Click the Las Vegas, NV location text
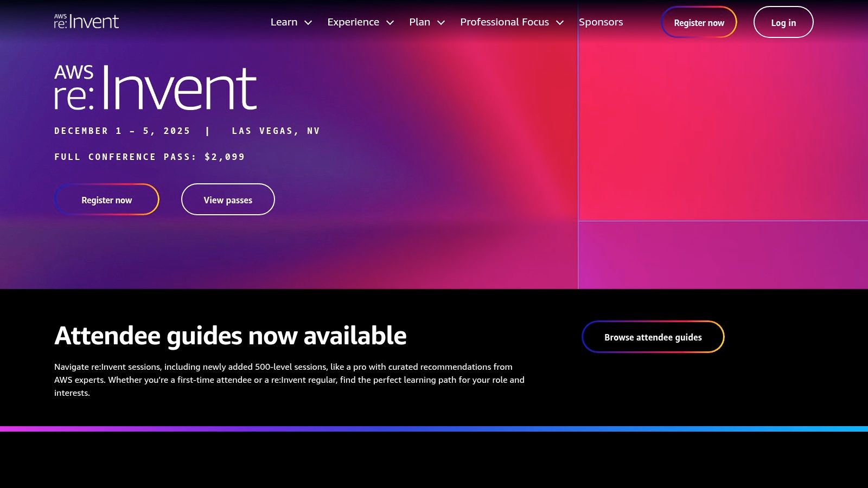This screenshot has width=868, height=488. click(276, 131)
